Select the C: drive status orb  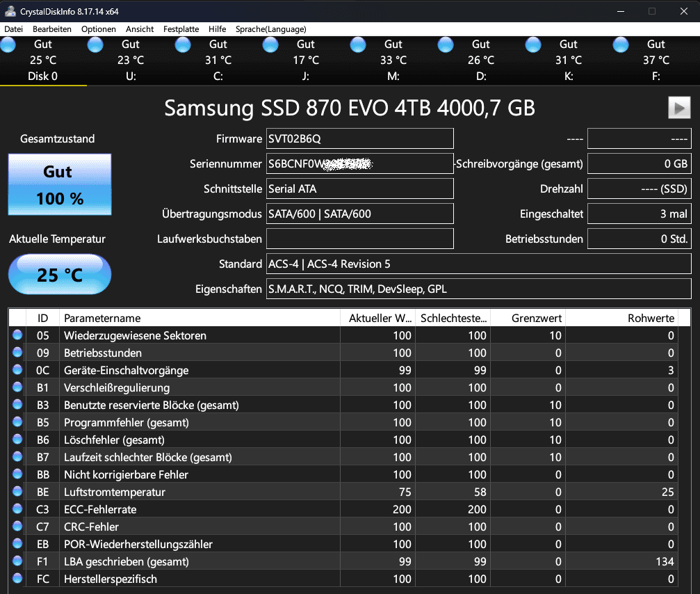[x=183, y=45]
